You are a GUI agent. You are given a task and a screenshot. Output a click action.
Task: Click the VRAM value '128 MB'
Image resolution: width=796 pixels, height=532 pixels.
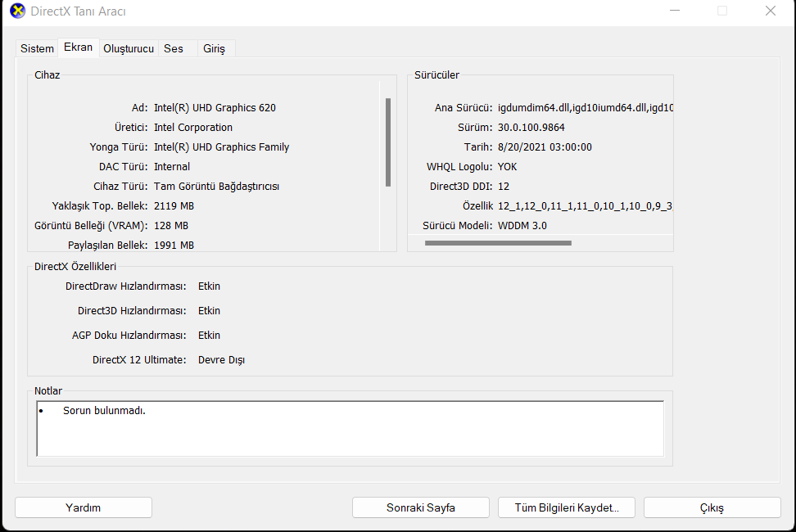tap(171, 226)
